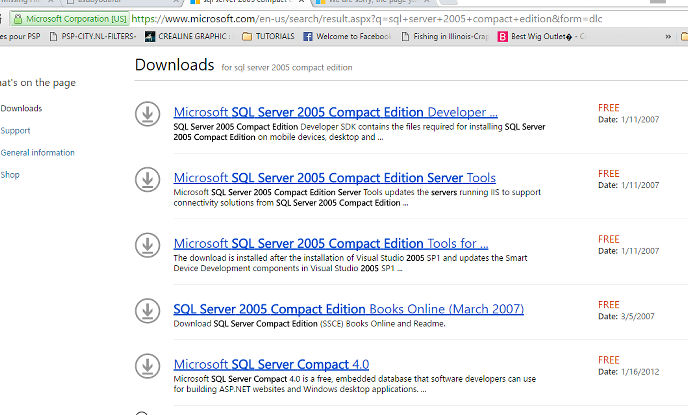Show hidden bookmarks with the » chevron

click(668, 36)
